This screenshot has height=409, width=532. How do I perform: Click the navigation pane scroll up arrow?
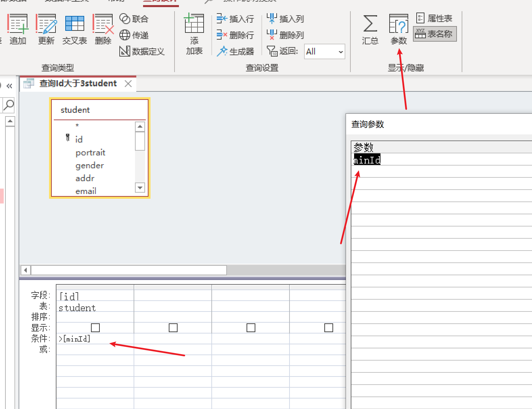pyautogui.click(x=10, y=121)
